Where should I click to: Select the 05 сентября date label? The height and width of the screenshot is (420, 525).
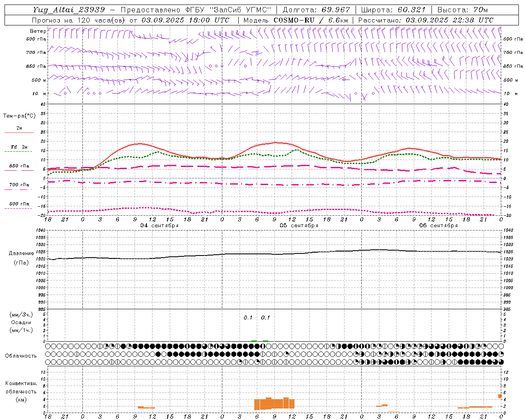click(299, 225)
